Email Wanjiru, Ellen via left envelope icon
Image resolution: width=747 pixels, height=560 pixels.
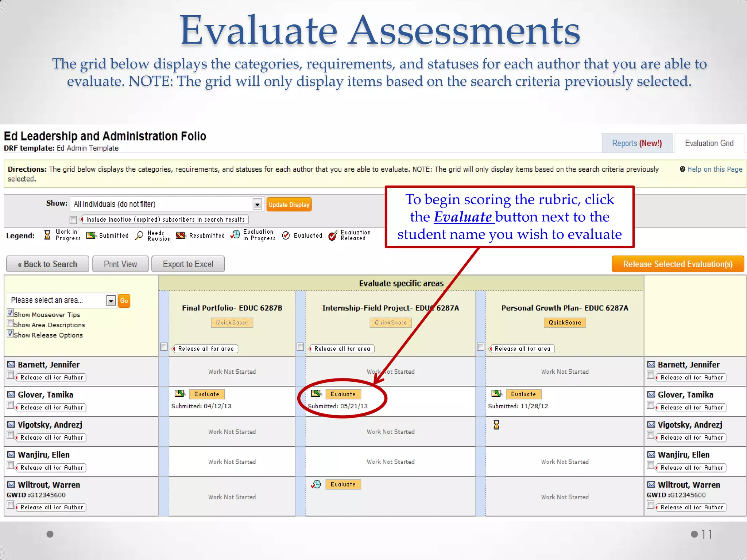pyautogui.click(x=11, y=455)
